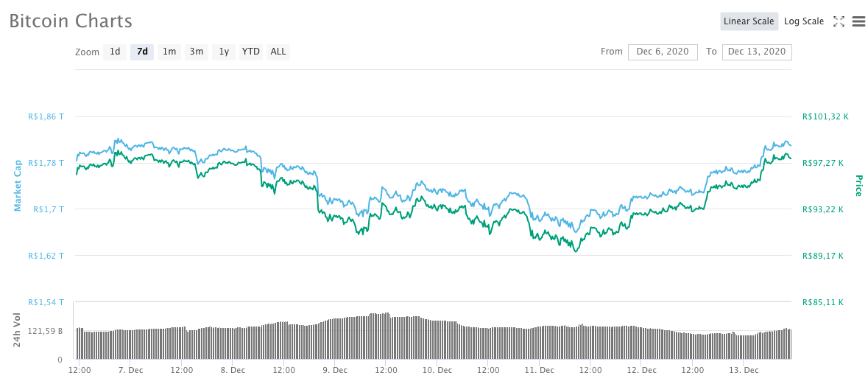The width and height of the screenshot is (868, 384).
Task: Click the 13. Dec date tick
Action: [x=744, y=370]
